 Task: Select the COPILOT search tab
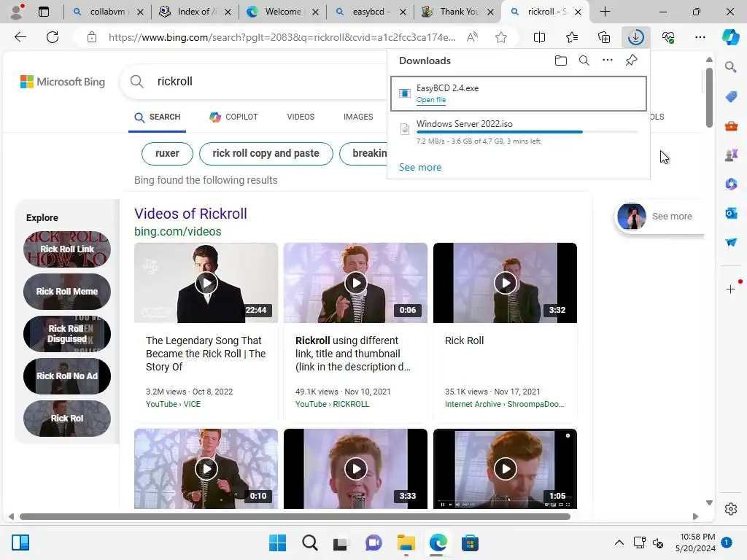tap(233, 117)
